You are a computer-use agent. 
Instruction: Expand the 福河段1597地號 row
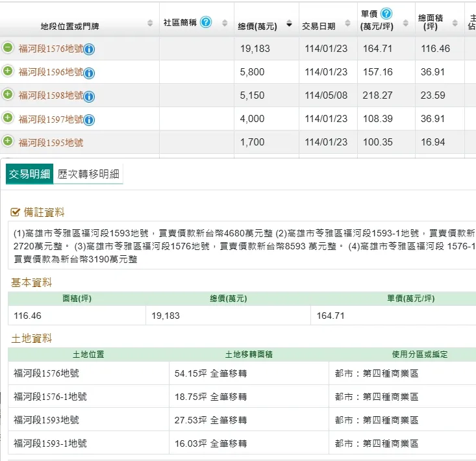click(x=8, y=118)
